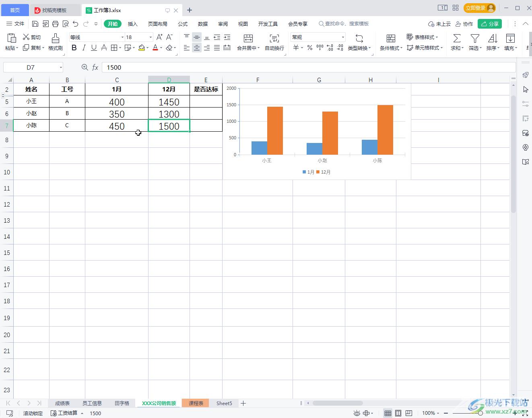532x418 pixels.
Task: Expand the Name Box dropdown arrow
Action: tap(61, 67)
